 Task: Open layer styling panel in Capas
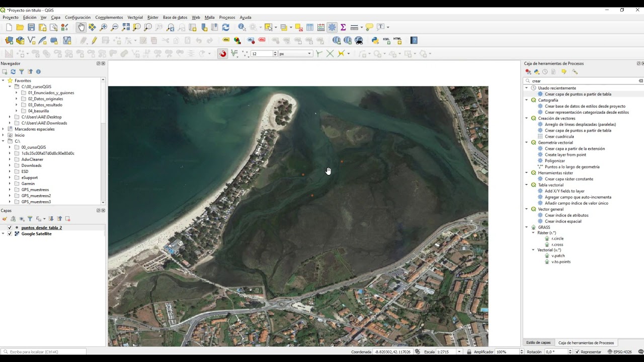coord(5,219)
